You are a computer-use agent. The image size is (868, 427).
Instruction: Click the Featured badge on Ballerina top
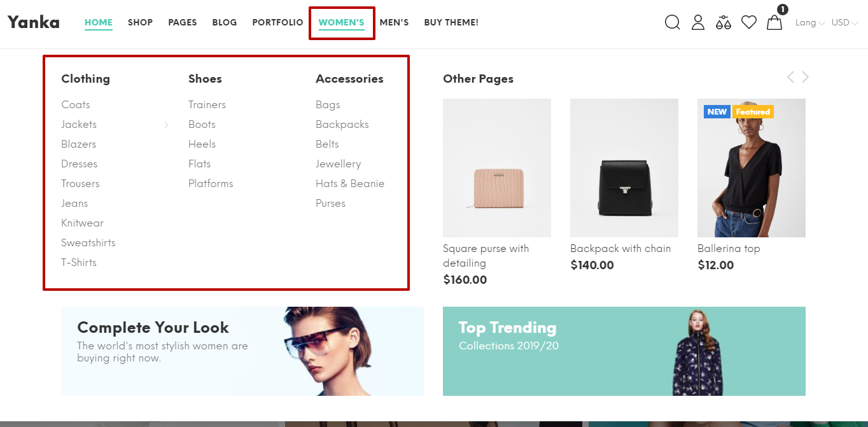click(x=753, y=111)
